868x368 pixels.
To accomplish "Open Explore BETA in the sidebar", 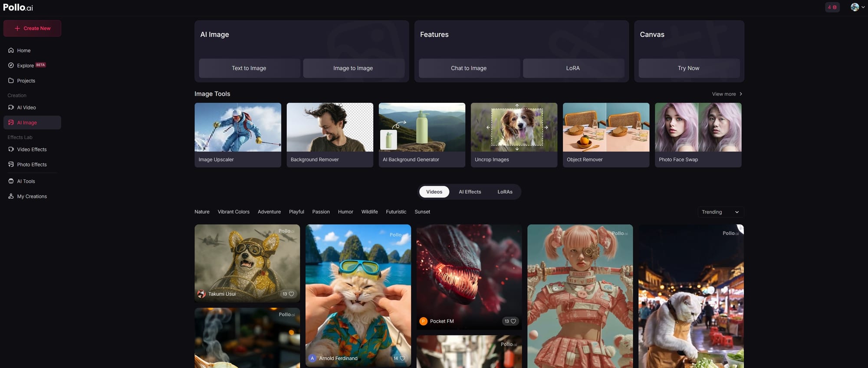I will [32, 66].
